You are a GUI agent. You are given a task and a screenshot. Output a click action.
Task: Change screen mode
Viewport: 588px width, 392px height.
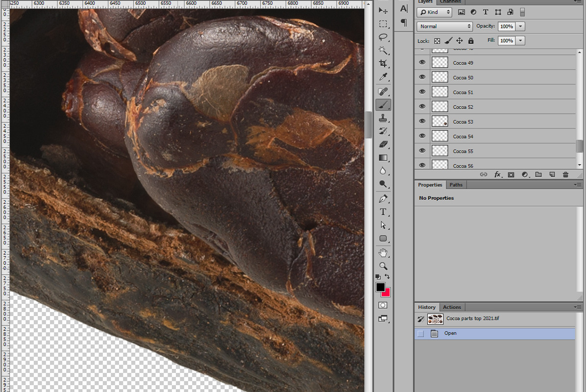(x=383, y=319)
